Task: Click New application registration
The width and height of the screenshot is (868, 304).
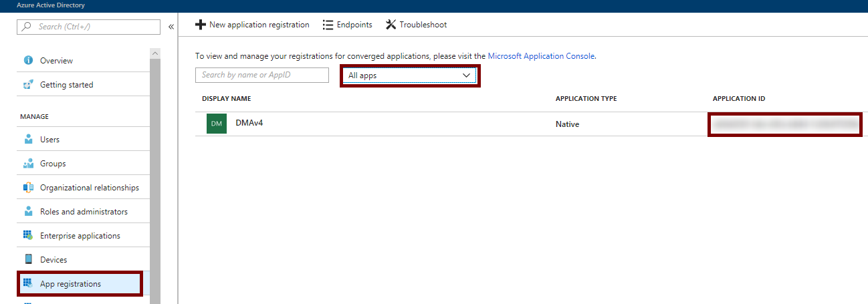Action: (252, 25)
